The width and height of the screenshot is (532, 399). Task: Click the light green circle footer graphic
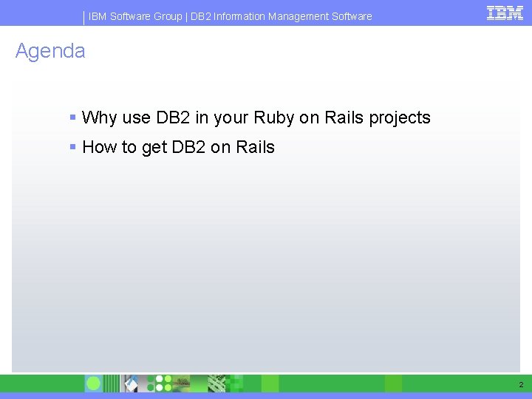[x=93, y=383]
